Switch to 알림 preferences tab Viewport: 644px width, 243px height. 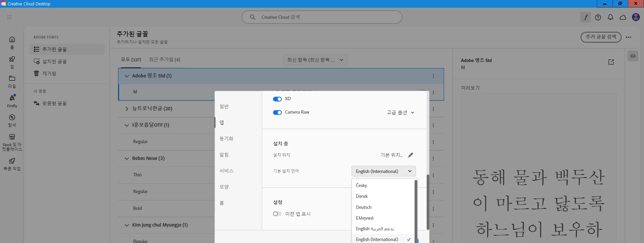[224, 155]
